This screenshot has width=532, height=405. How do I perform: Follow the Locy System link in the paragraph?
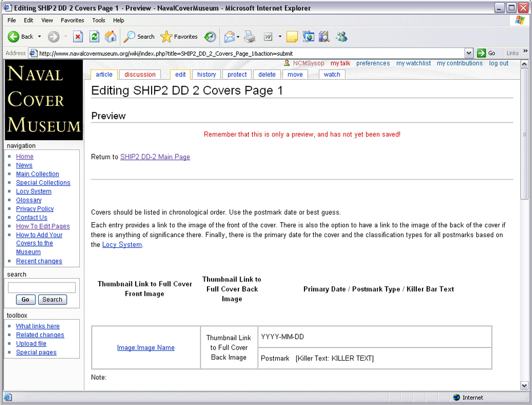point(122,245)
